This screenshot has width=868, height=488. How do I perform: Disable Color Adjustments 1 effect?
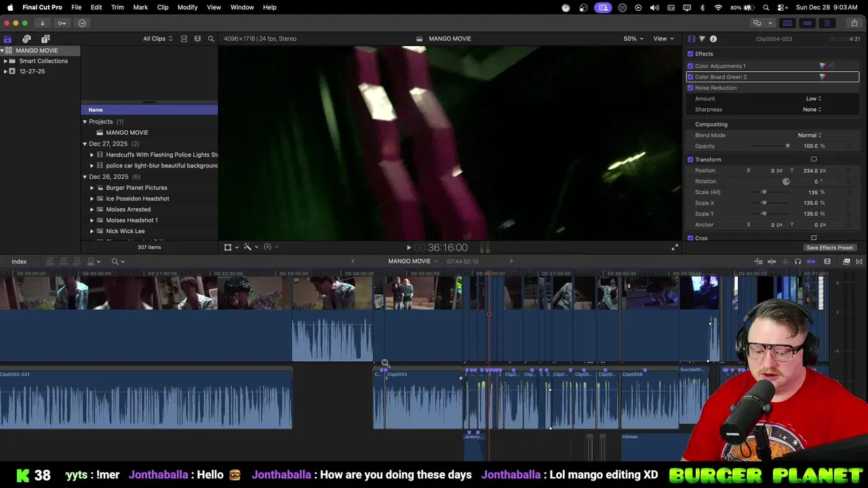tap(690, 66)
